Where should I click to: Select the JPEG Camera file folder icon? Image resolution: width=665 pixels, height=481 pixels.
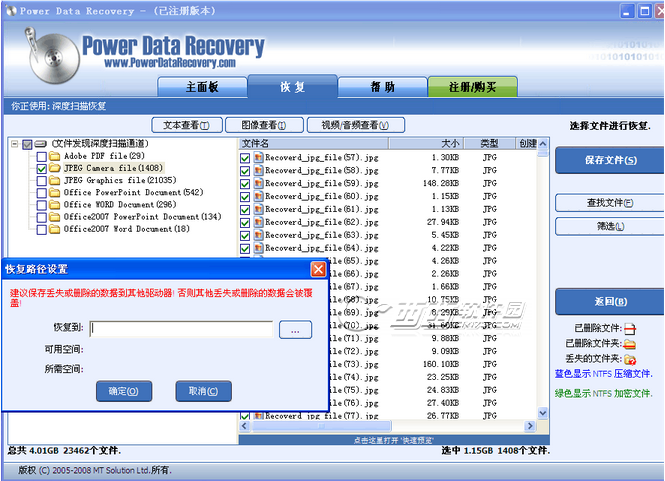54,168
